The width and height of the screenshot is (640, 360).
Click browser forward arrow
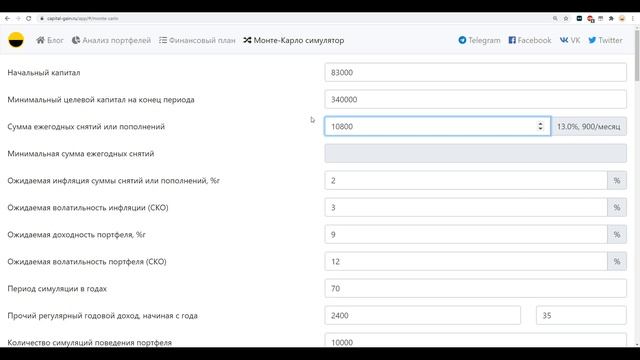pos(18,18)
